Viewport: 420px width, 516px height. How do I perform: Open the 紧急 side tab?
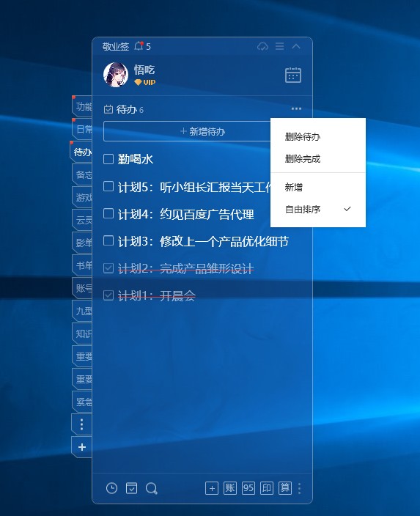coord(82,402)
